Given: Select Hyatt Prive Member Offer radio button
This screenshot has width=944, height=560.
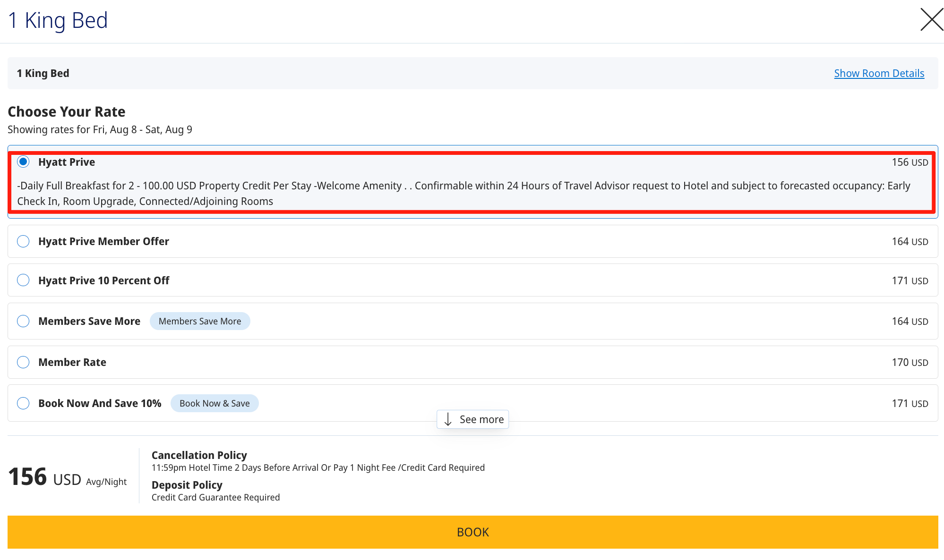Looking at the screenshot, I should (23, 241).
